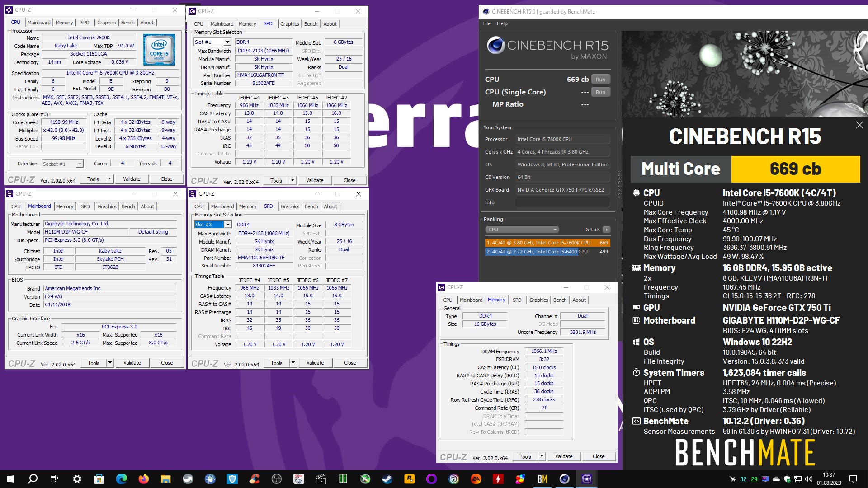
Task: Open volume speaker tray icon
Action: [x=809, y=479]
